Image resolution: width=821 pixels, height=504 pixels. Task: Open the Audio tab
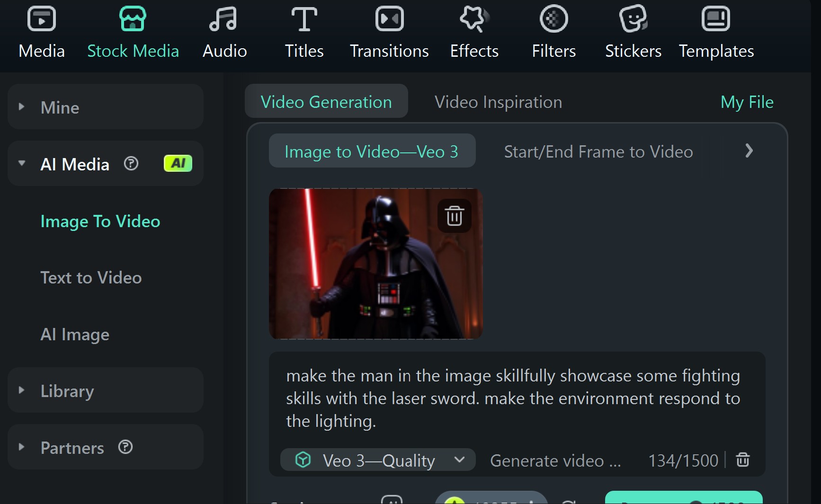pos(224,33)
